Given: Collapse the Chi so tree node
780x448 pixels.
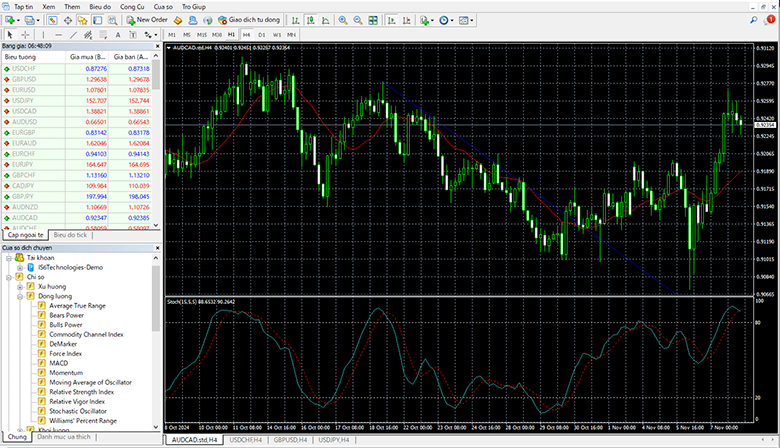Looking at the screenshot, I should (8, 277).
